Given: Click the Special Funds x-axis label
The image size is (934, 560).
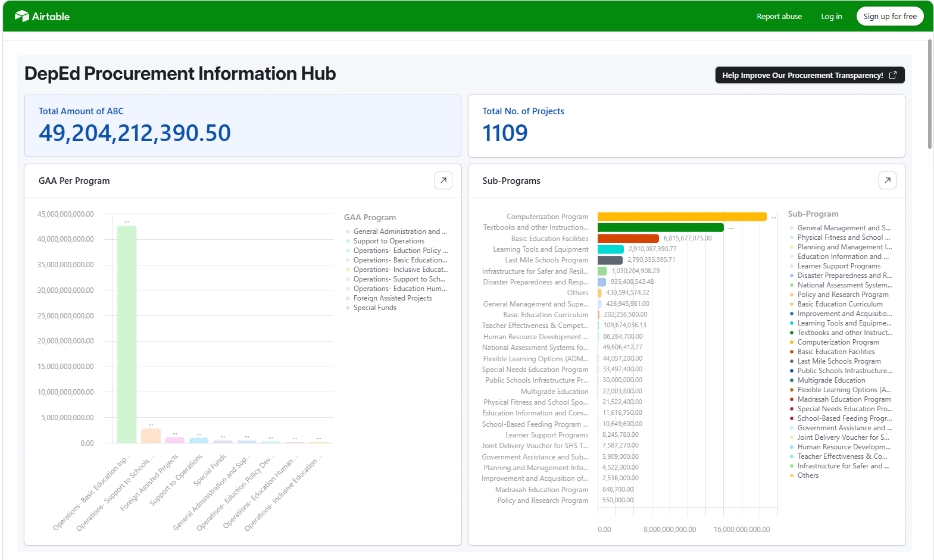Looking at the screenshot, I should click(210, 470).
